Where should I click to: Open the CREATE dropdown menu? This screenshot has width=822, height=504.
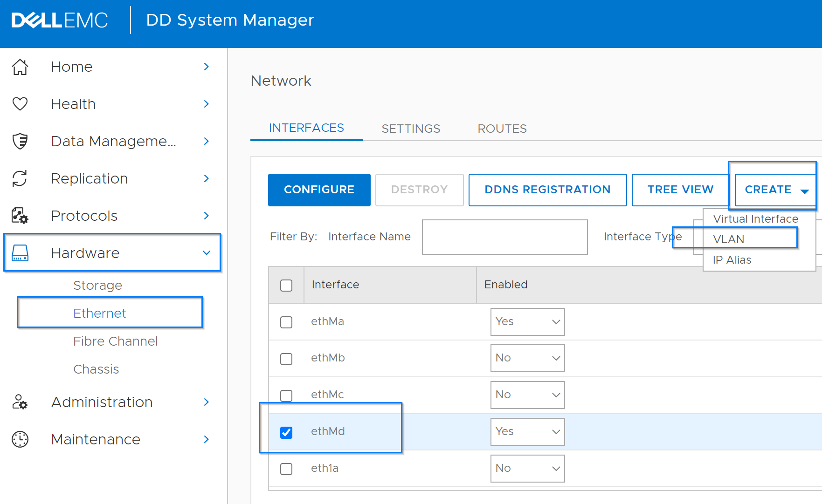tap(774, 190)
